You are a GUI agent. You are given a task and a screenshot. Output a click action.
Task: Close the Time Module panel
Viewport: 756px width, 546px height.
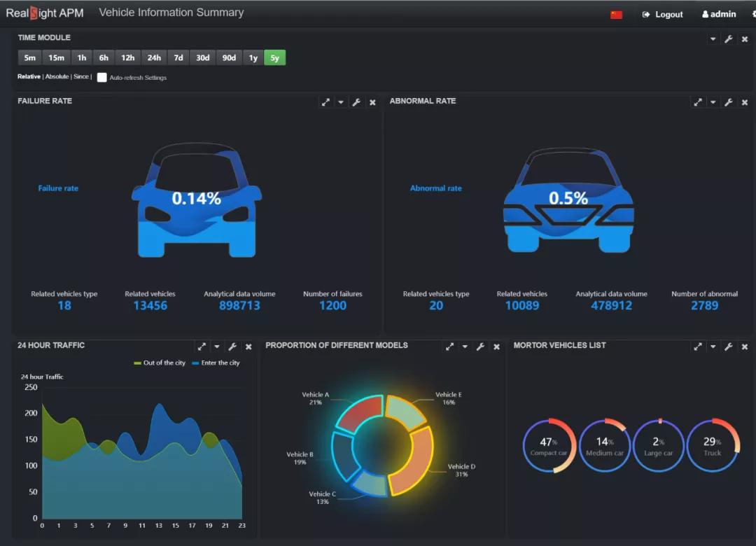click(744, 39)
